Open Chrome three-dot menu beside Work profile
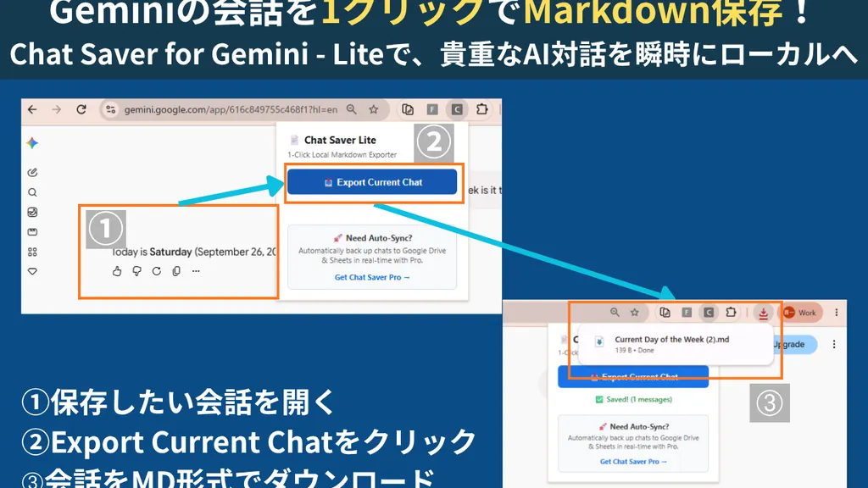Viewport: 868px width, 488px height. (837, 313)
